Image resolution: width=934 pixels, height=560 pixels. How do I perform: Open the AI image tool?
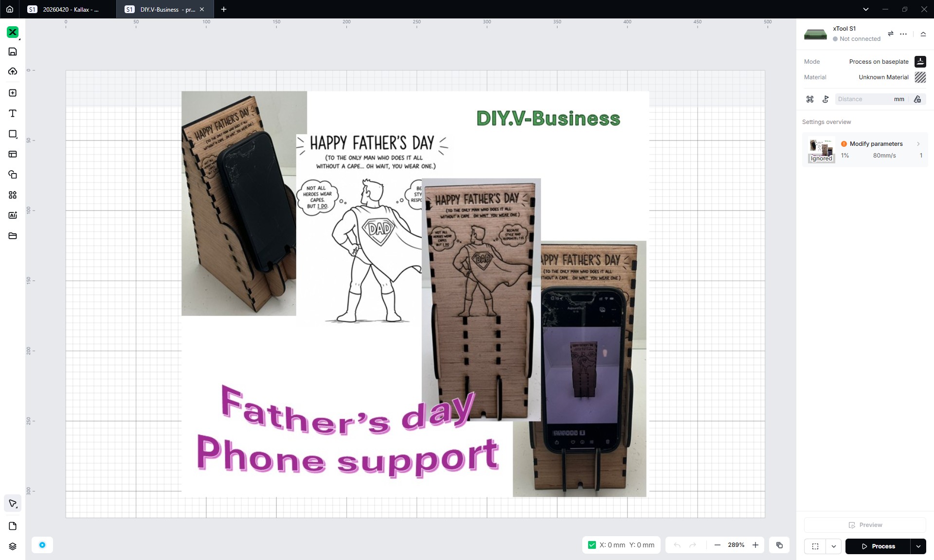13,215
